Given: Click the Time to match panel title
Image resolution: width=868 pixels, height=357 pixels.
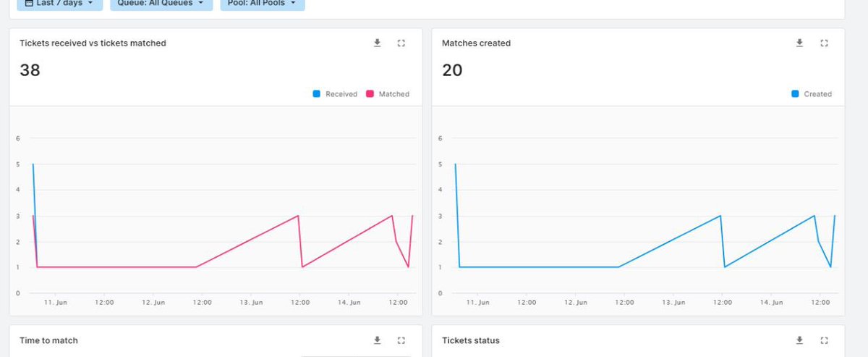Looking at the screenshot, I should coord(48,340).
